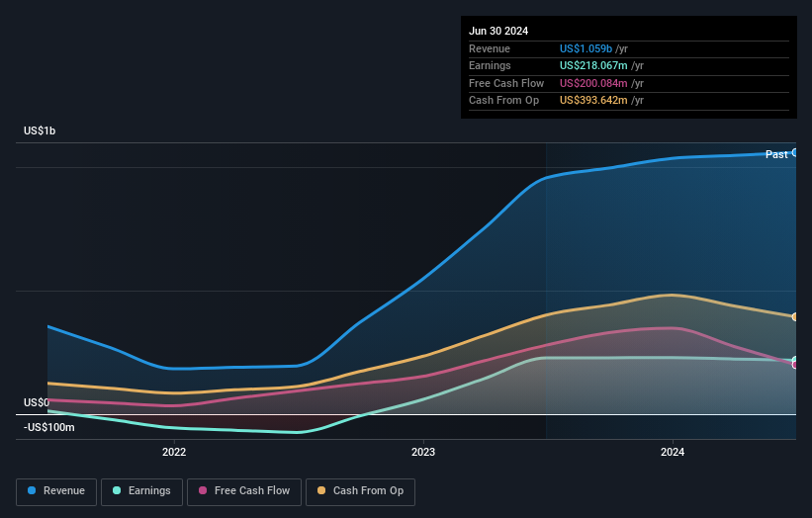Click the Earnings row label in tooltip

pos(490,65)
